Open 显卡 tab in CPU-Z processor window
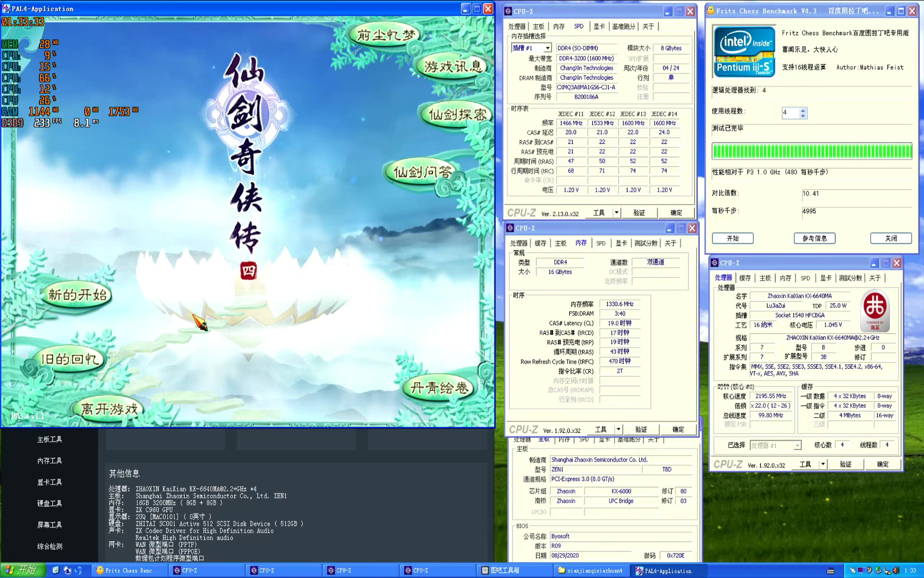The width and height of the screenshot is (924, 578). tap(826, 278)
